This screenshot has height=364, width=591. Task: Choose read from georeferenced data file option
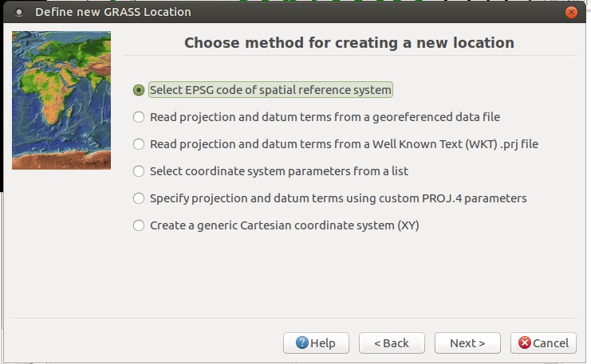point(139,117)
